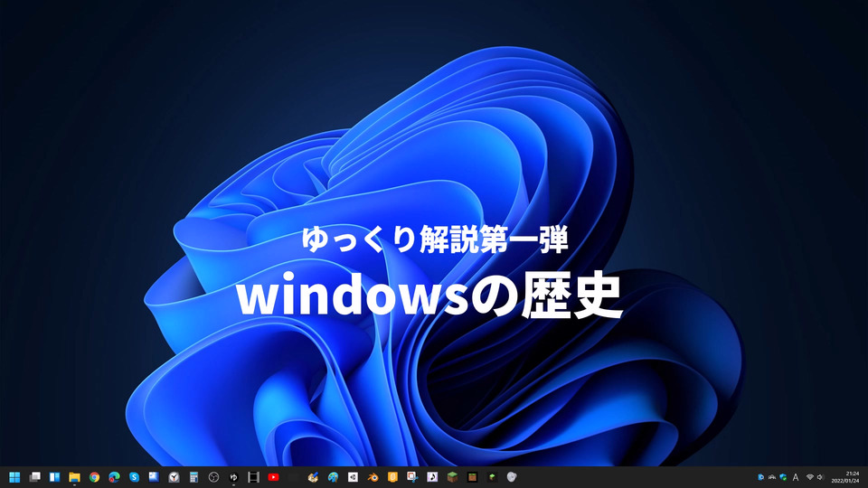Open Windows Security tray icon

pyautogui.click(x=783, y=477)
